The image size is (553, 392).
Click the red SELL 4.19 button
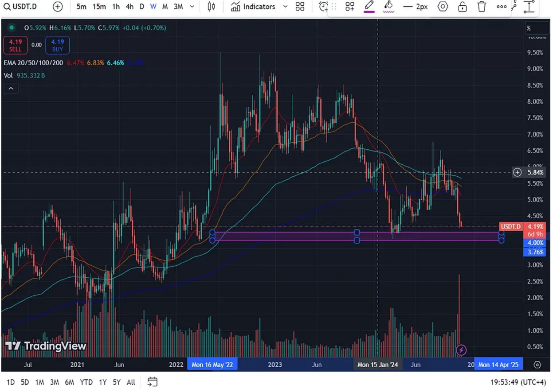click(x=15, y=45)
